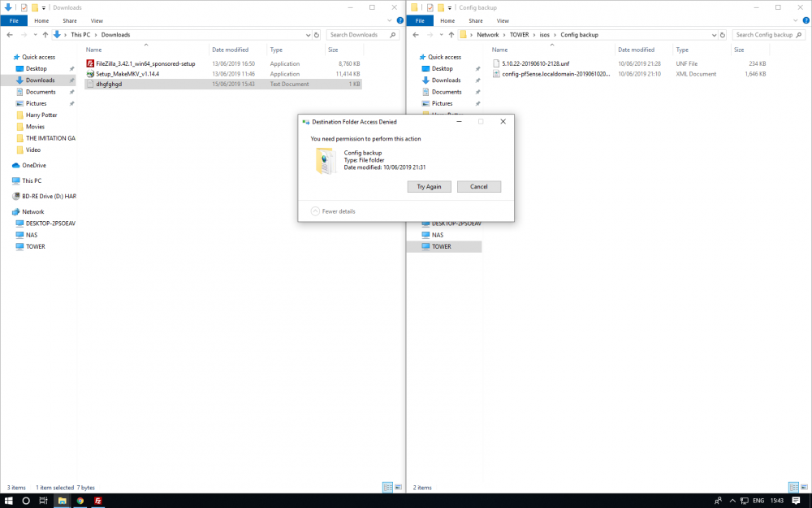Viewport: 812px width, 508px height.
Task: Go back in the Config backup window
Action: click(x=416, y=35)
